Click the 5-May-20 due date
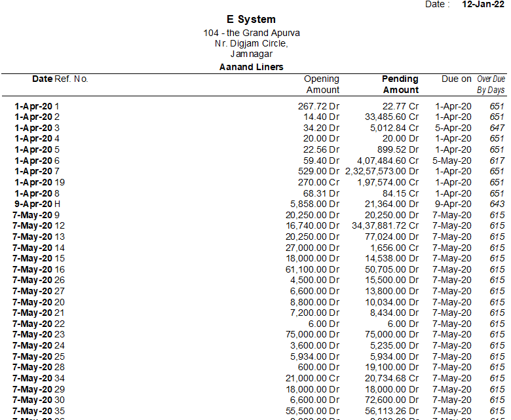511x420 pixels. point(453,161)
